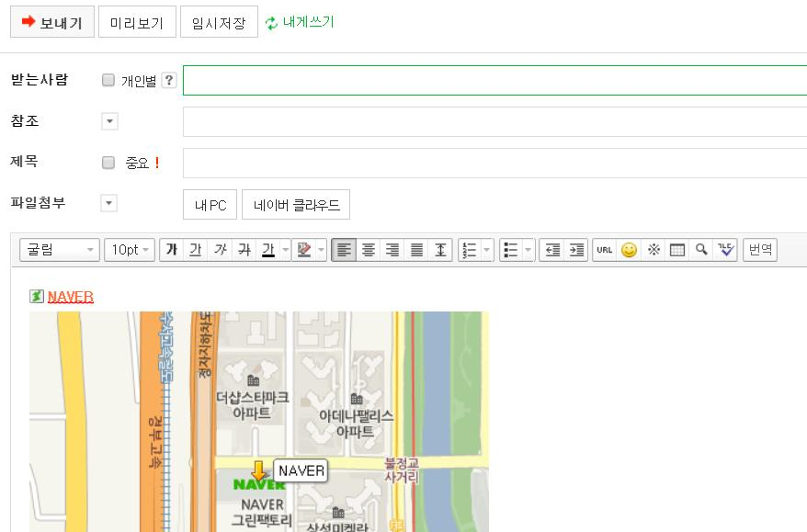Click the NAVER map label bubble
This screenshot has width=807, height=532.
click(x=301, y=470)
